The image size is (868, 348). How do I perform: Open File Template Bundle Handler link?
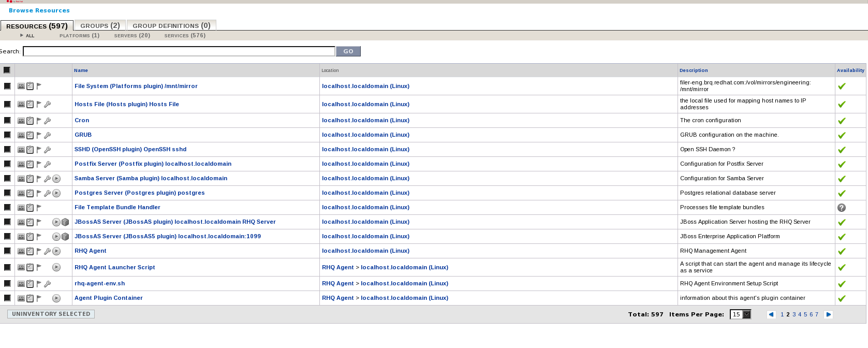point(117,207)
